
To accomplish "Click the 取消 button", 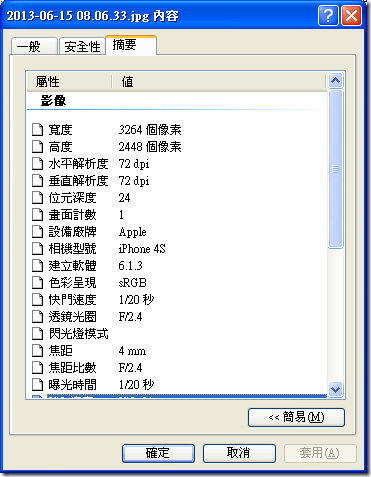I will 239,453.
